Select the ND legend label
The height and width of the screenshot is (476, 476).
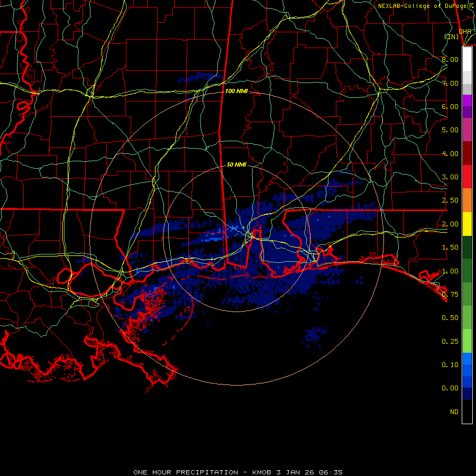(454, 412)
